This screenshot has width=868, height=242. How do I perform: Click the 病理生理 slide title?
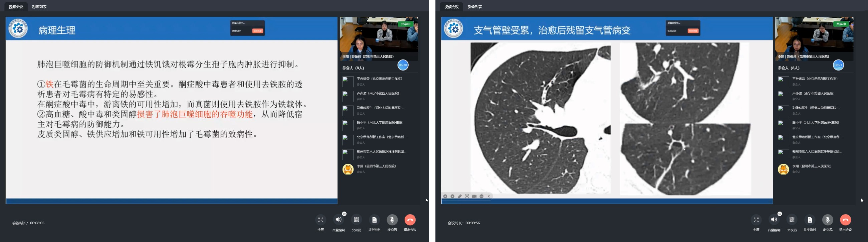[x=57, y=30]
